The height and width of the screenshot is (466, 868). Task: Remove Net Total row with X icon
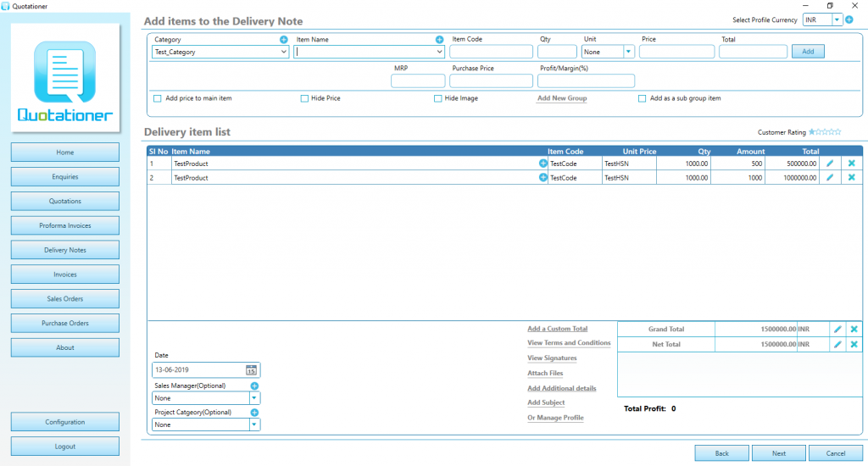[x=854, y=344]
